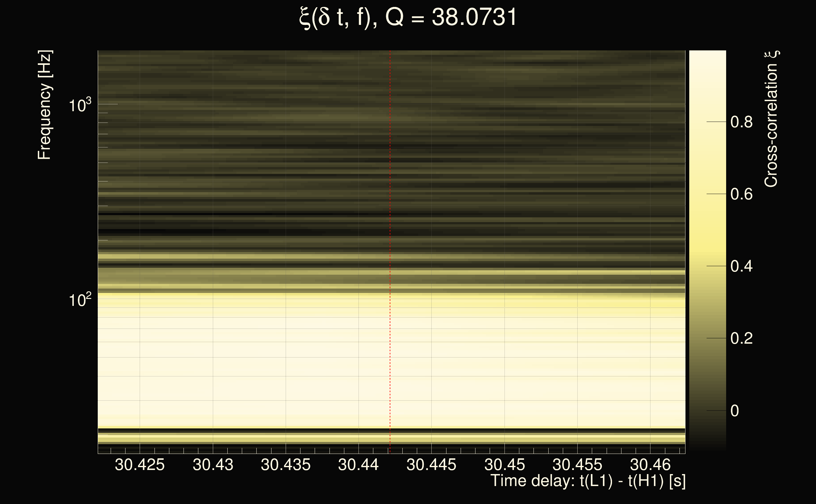816x504 pixels.
Task: Click the 30.445 x-axis tick label
Action: pyautogui.click(x=431, y=465)
